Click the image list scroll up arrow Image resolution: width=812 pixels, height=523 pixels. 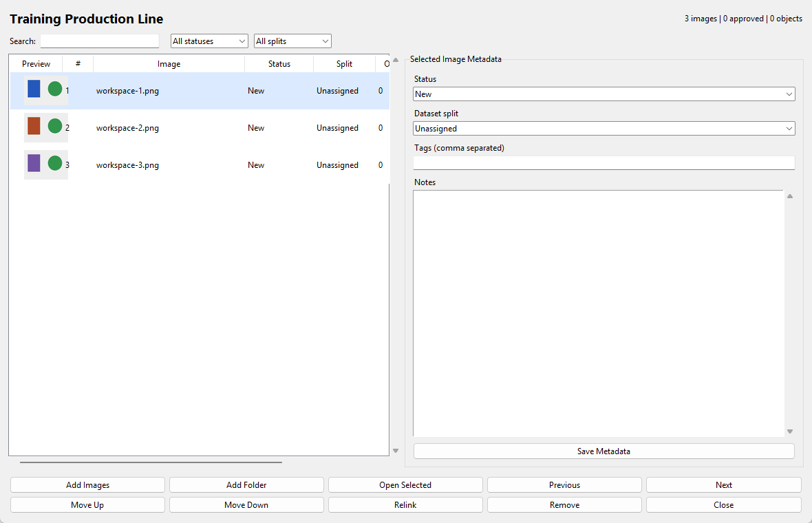click(x=396, y=60)
